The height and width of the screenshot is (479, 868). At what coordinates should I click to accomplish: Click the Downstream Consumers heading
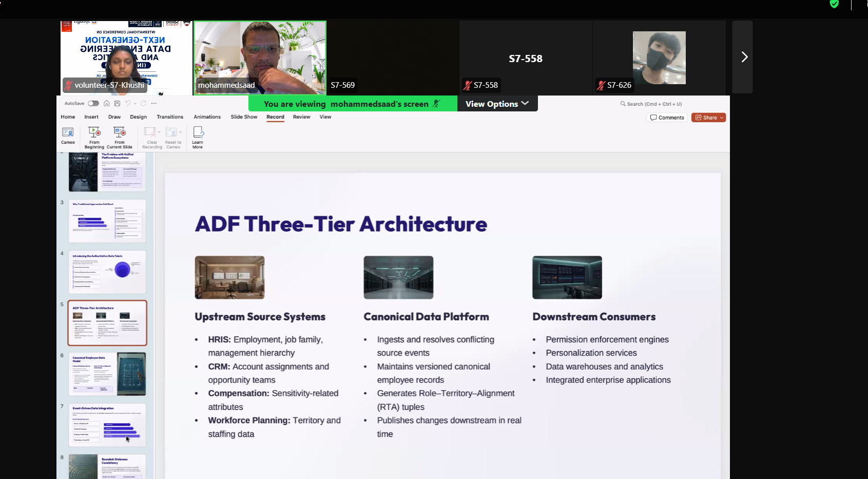(594, 317)
